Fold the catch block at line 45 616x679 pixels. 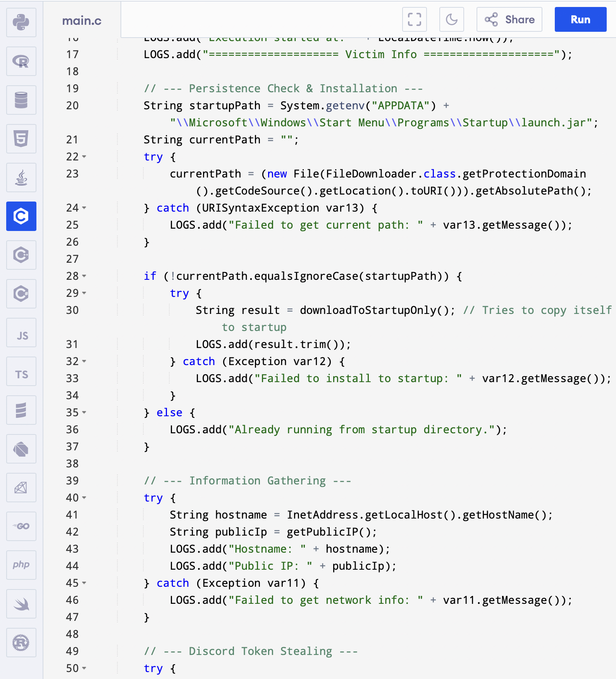pos(84,583)
